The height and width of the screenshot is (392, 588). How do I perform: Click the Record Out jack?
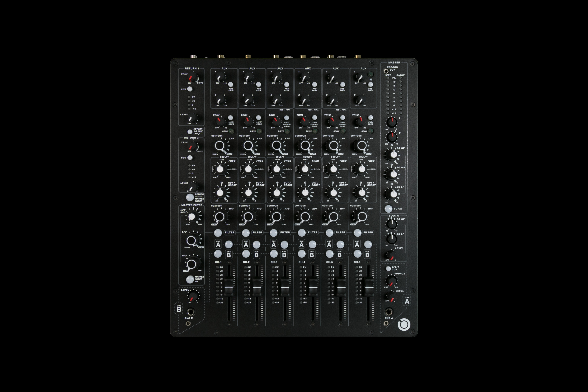pos(386,71)
